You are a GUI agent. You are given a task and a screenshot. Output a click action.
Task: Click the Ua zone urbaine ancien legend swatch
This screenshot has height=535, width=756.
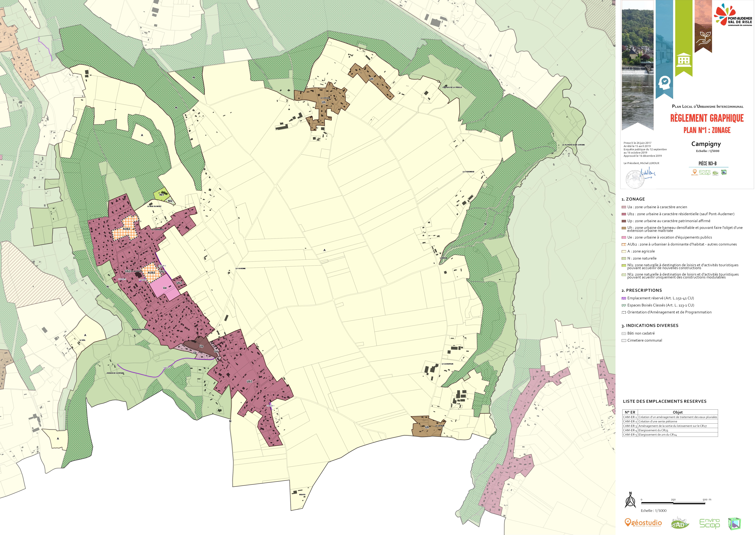624,207
